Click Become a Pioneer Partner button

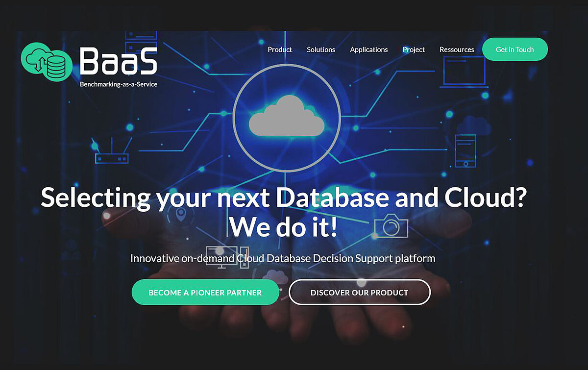point(205,293)
